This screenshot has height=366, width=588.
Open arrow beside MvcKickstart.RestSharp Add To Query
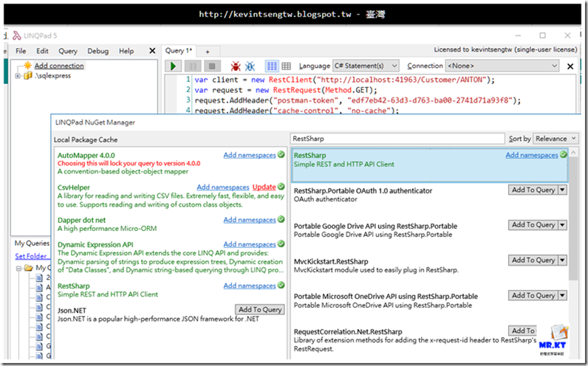pyautogui.click(x=562, y=260)
